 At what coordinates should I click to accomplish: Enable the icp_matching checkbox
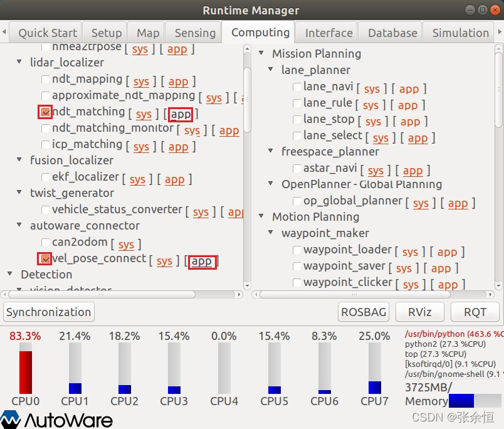tap(45, 145)
